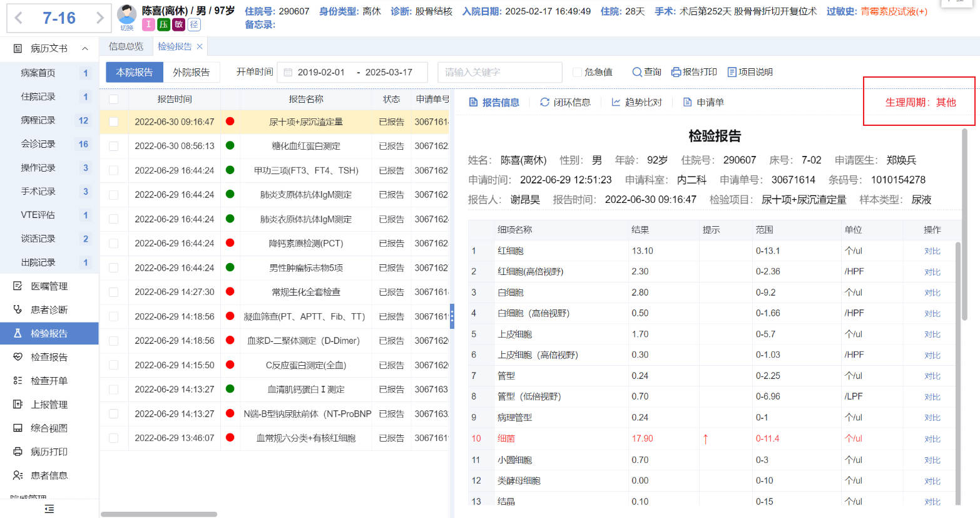The image size is (980, 518).
Task: Click the patient avatar to switch patient
Action: click(x=127, y=16)
